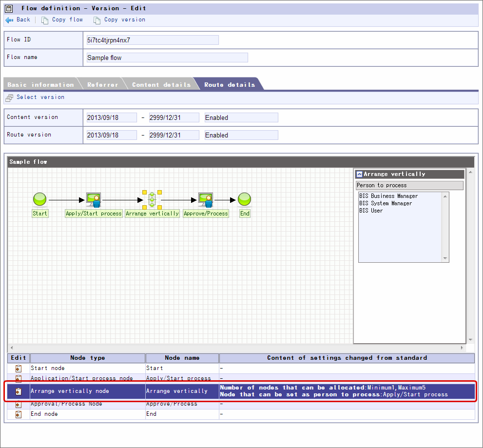Viewport: 483px width, 448px height.
Task: Click the Copy version link
Action: tap(125, 19)
